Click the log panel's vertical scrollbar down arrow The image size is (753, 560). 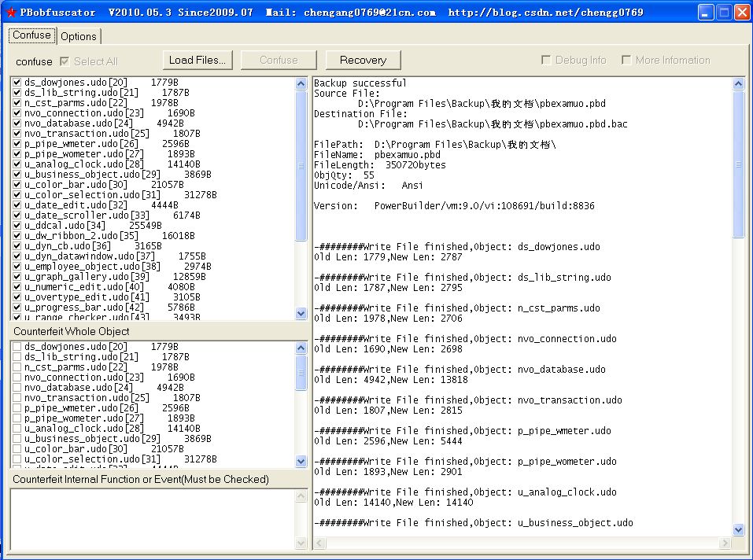(738, 530)
